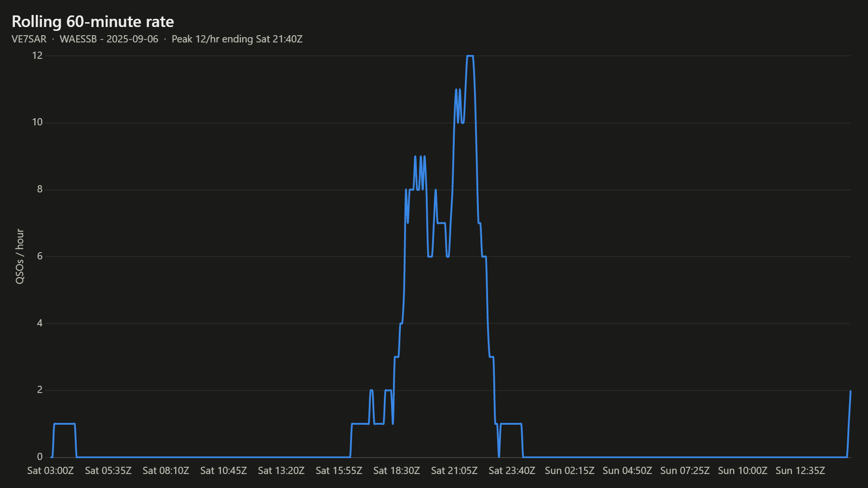
Task: Click the 'Sat 03:00Z' time label
Action: tap(51, 471)
